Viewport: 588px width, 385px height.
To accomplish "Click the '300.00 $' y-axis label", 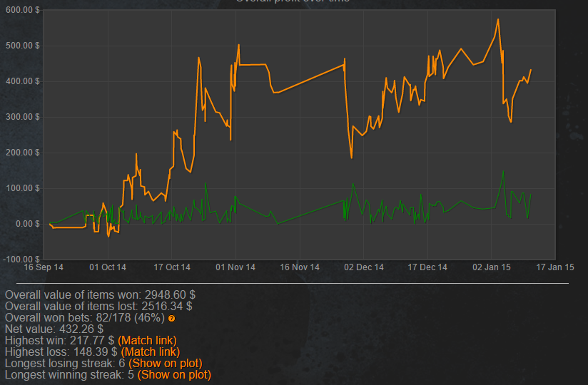I will [23, 117].
